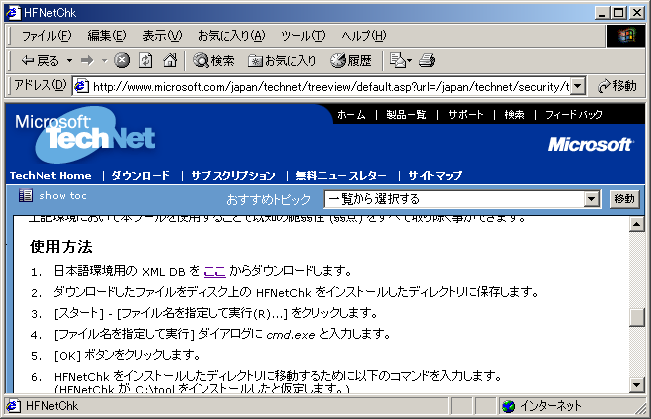Click the Windows logo throbber icon
The height and width of the screenshot is (419, 651).
coord(626,36)
